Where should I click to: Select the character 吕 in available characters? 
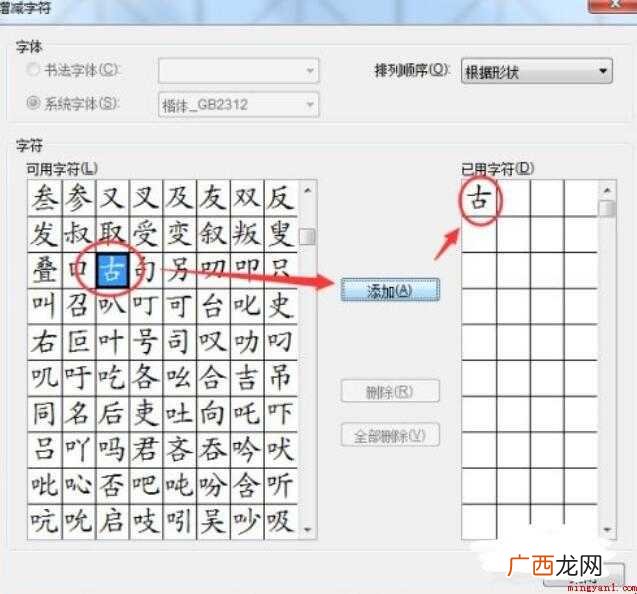click(45, 450)
